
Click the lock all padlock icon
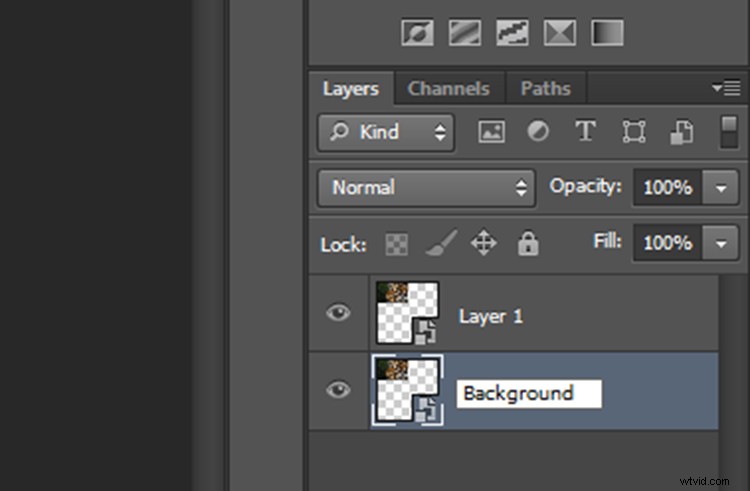[x=528, y=243]
